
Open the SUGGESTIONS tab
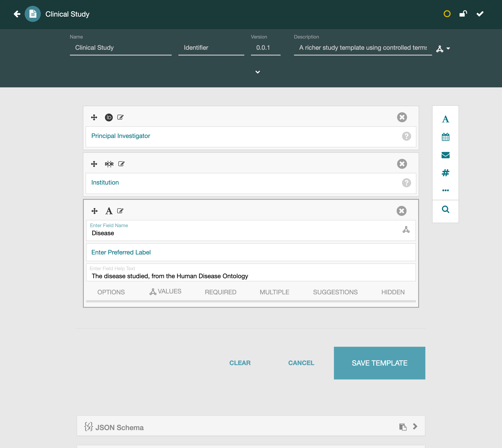(335, 292)
